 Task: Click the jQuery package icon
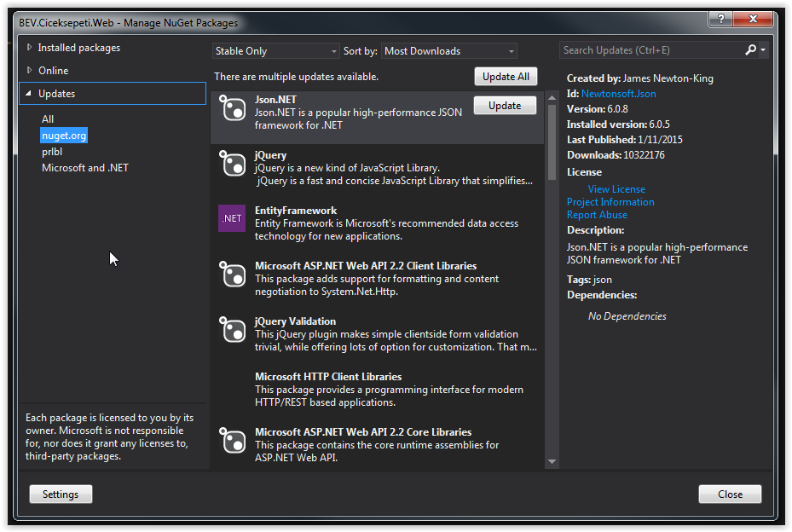(x=232, y=163)
